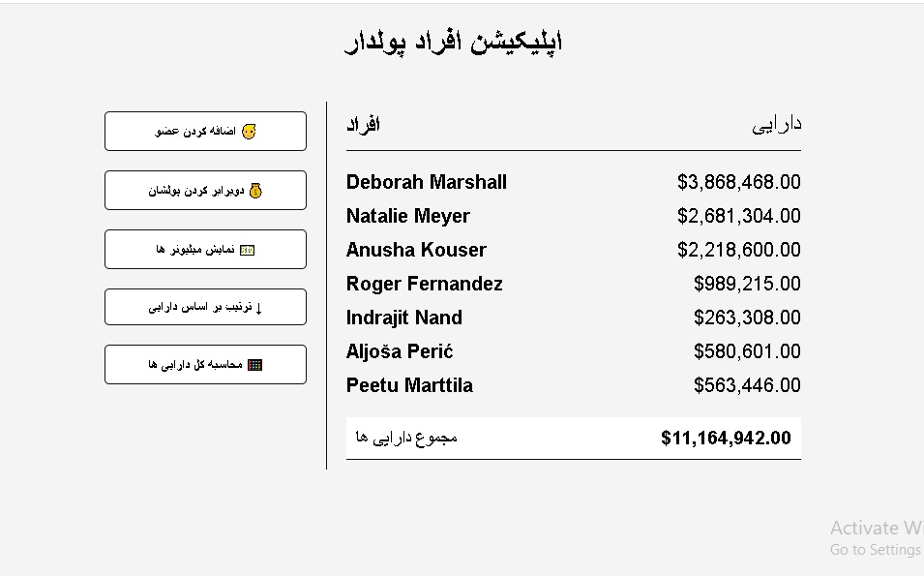Click the page title "اپلیکیشن افراد پولدار"
Screen dimensions: 924x576
click(454, 42)
